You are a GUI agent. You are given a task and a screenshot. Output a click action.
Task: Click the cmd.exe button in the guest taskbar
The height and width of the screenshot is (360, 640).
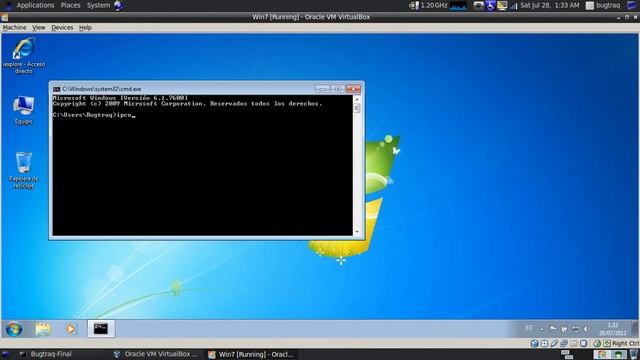(101, 329)
